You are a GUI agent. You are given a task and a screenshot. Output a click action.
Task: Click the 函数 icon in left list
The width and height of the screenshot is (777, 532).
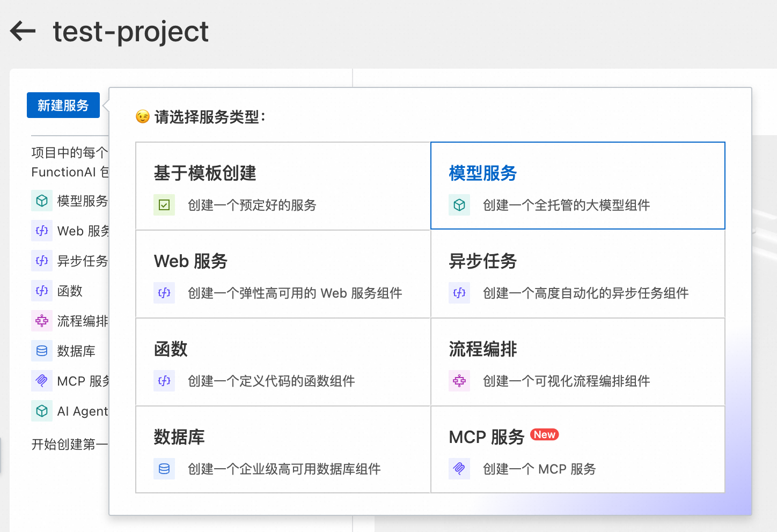[x=42, y=291]
